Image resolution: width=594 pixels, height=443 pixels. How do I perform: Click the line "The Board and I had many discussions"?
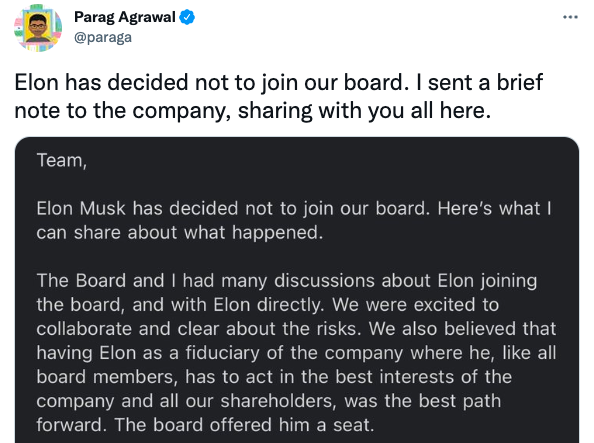287,281
